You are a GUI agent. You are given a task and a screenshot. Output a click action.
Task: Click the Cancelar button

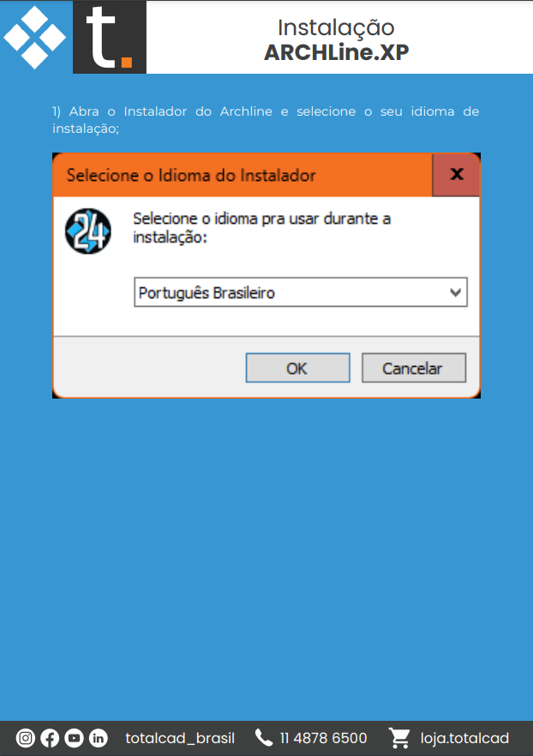(x=414, y=368)
